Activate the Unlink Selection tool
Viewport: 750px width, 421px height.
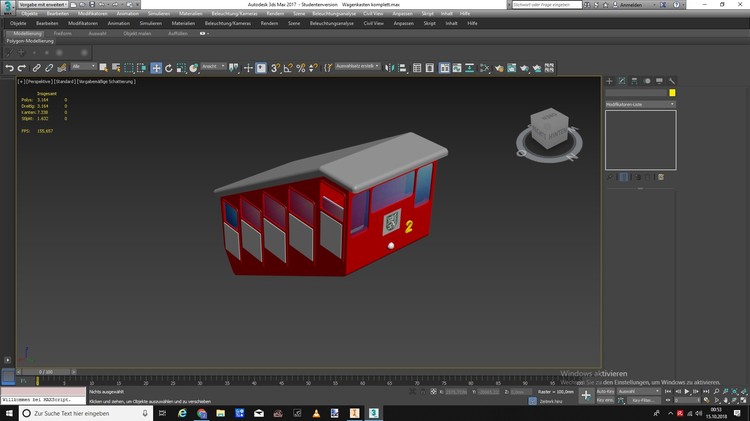(x=49, y=68)
